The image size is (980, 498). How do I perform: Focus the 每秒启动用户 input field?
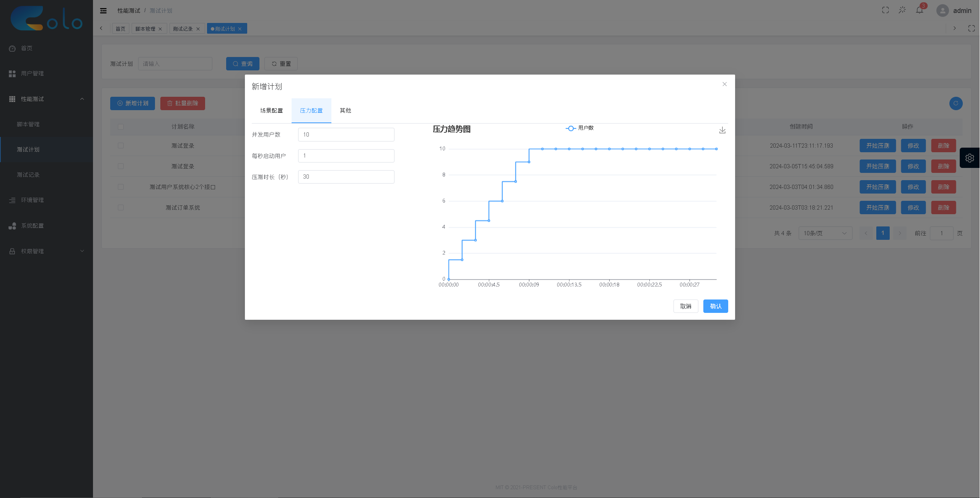pyautogui.click(x=346, y=156)
